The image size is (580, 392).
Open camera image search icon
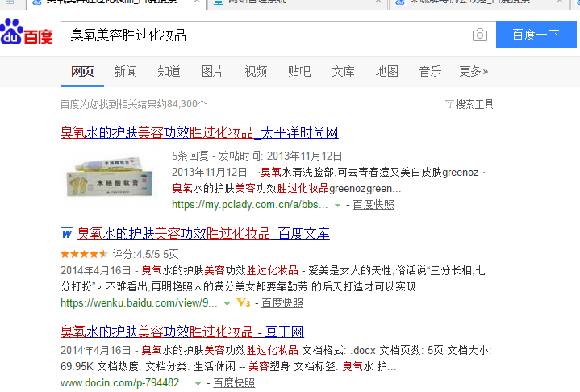[480, 35]
